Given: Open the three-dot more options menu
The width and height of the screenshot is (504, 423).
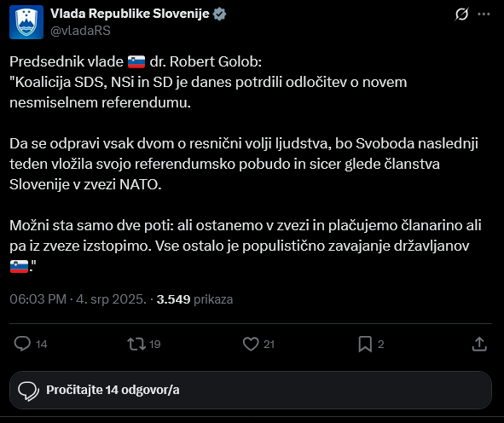Looking at the screenshot, I should 484,14.
